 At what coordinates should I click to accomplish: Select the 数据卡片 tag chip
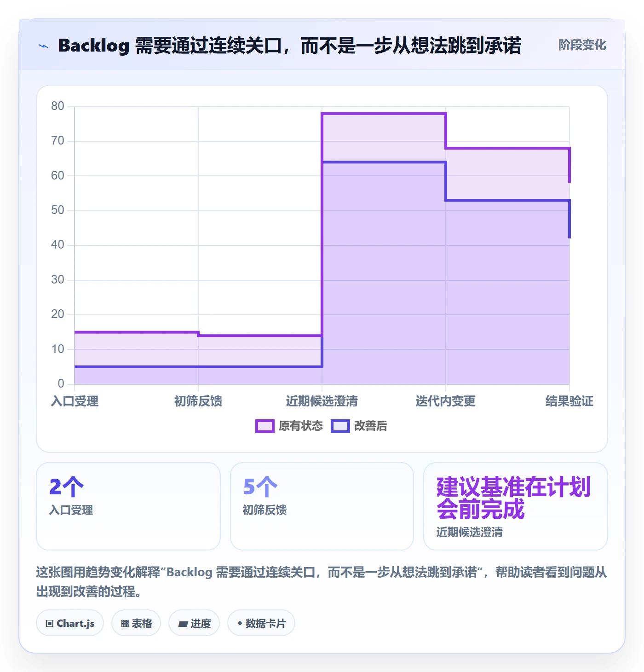[x=261, y=623]
